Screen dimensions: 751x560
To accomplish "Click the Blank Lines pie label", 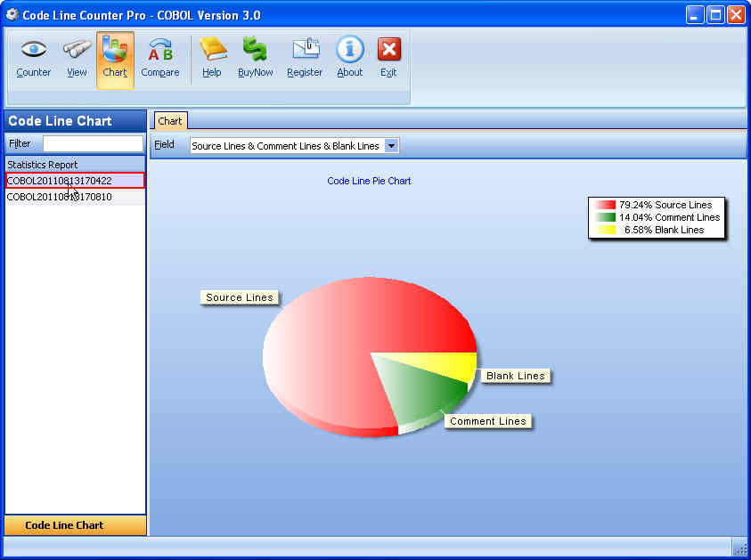I will [x=515, y=376].
